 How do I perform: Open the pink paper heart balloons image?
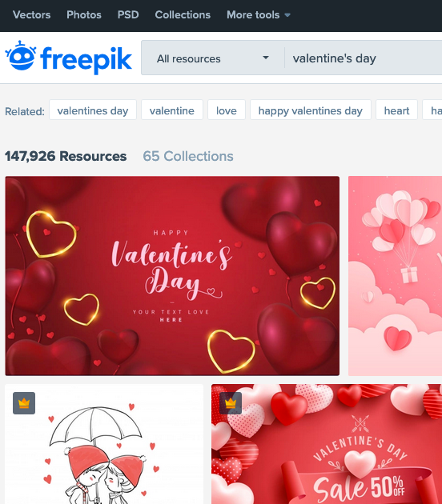click(x=395, y=276)
